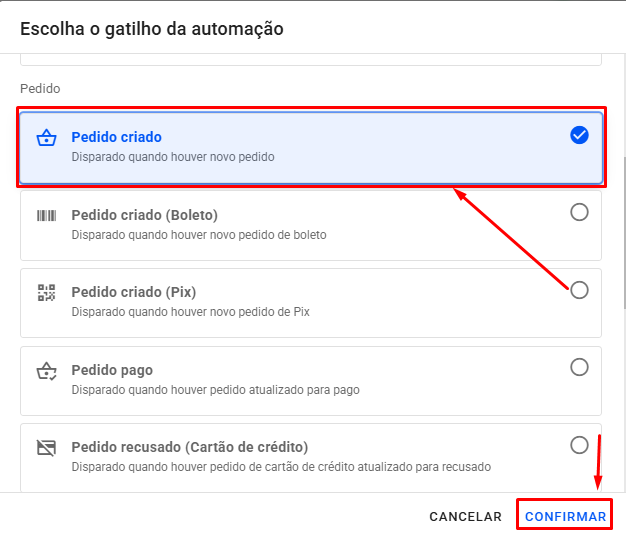Click the basket checkmark icon for Pedido pago
Screen dimensions: 626x538
tap(46, 371)
